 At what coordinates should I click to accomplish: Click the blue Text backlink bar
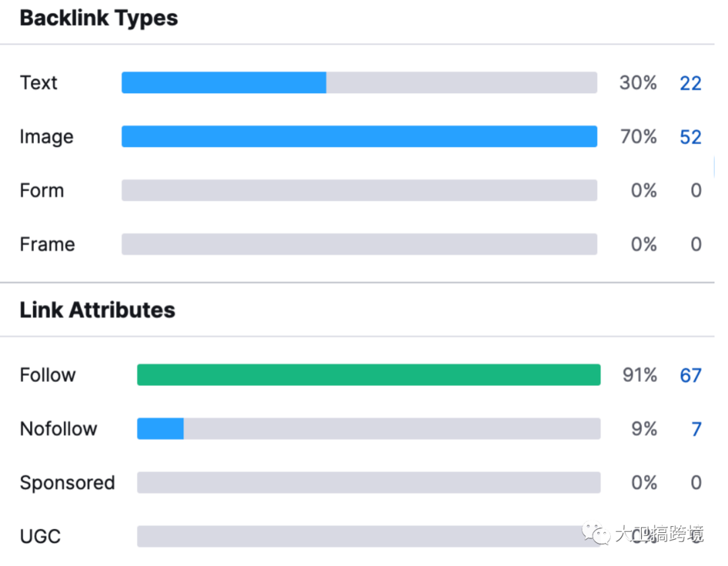pos(224,82)
